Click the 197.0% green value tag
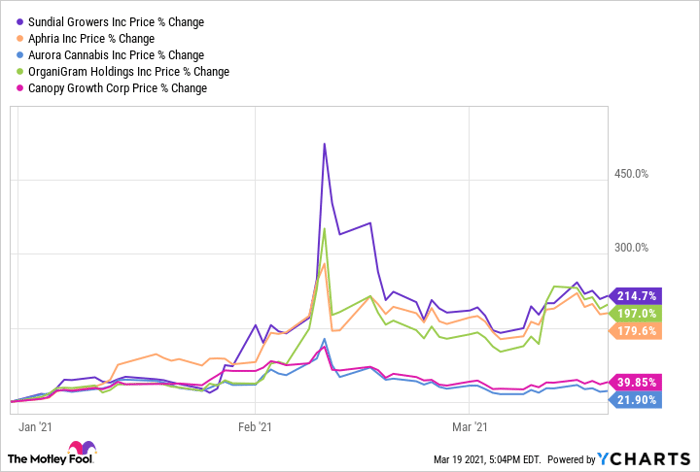This screenshot has height=472, width=700. click(632, 313)
